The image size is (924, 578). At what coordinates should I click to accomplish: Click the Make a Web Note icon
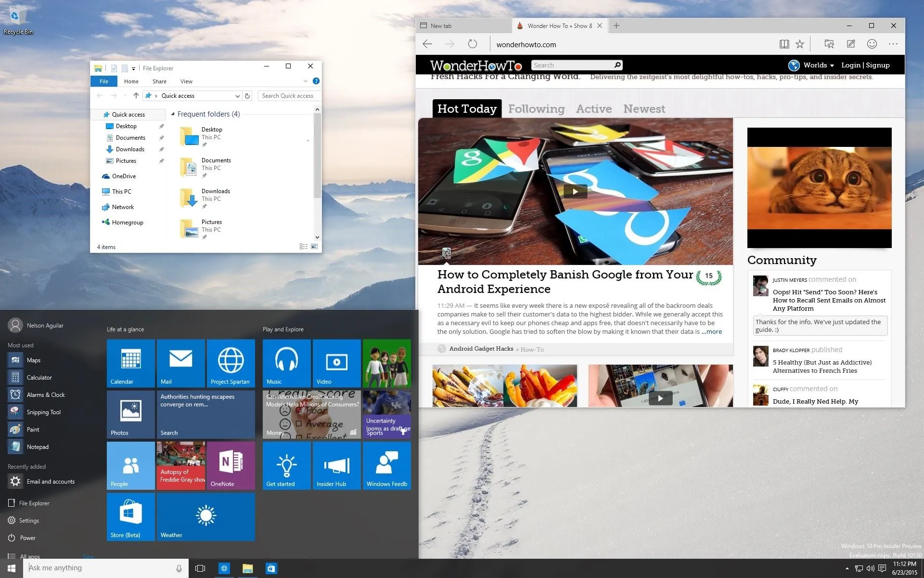click(x=851, y=44)
